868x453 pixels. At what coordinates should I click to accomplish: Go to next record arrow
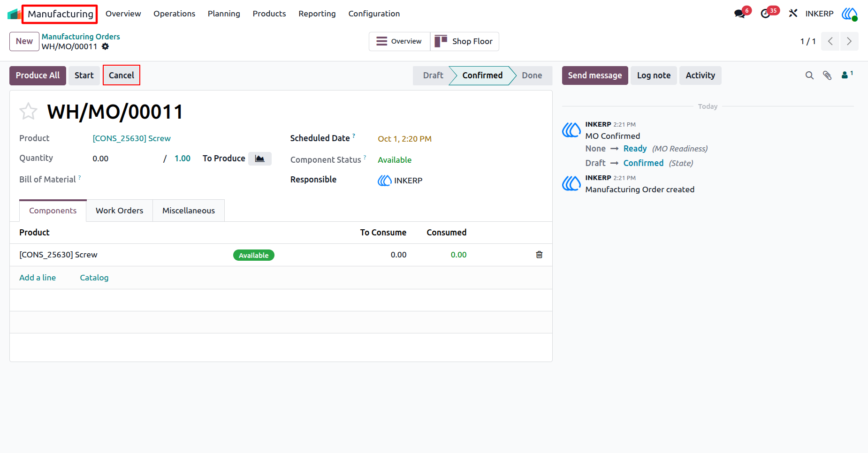pyautogui.click(x=849, y=41)
